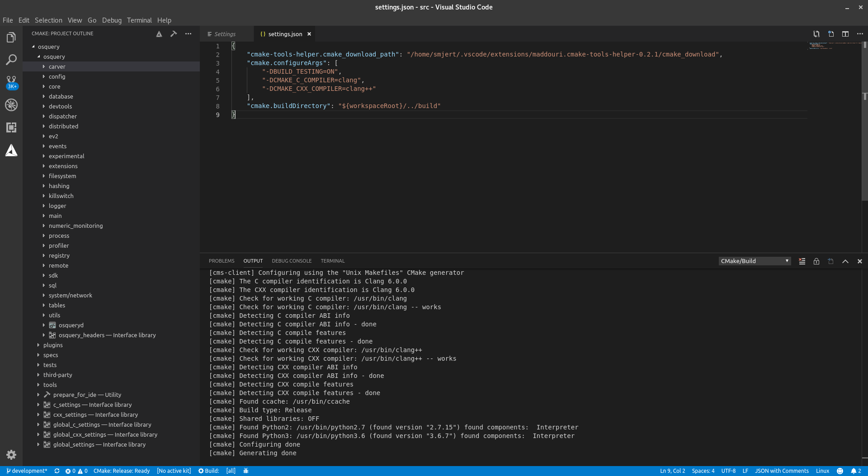Clear the output panel

802,261
